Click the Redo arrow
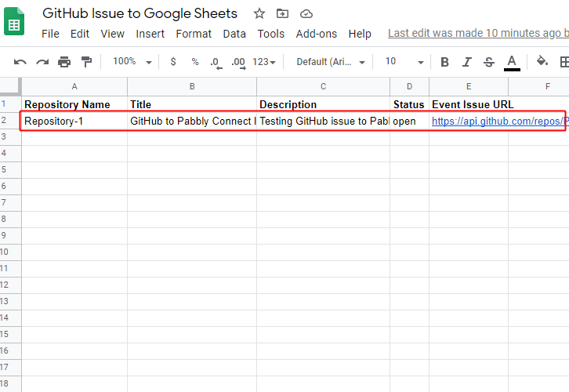The image size is (569, 392). pos(42,62)
